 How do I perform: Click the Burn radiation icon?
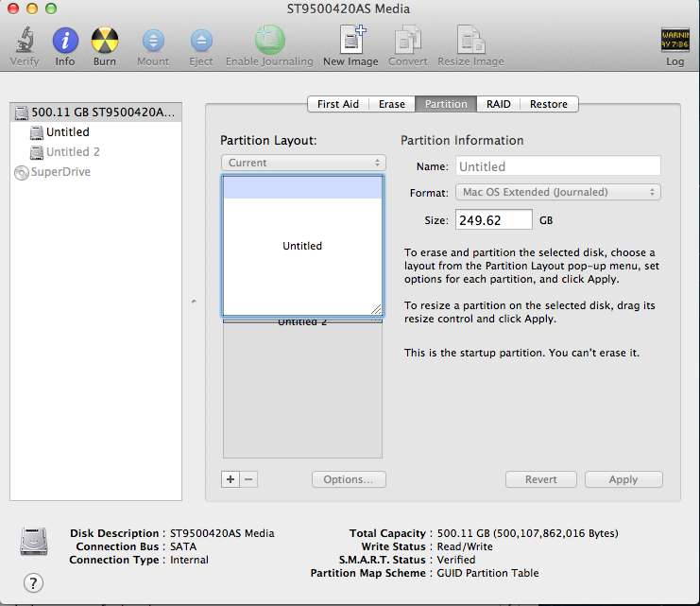click(105, 41)
